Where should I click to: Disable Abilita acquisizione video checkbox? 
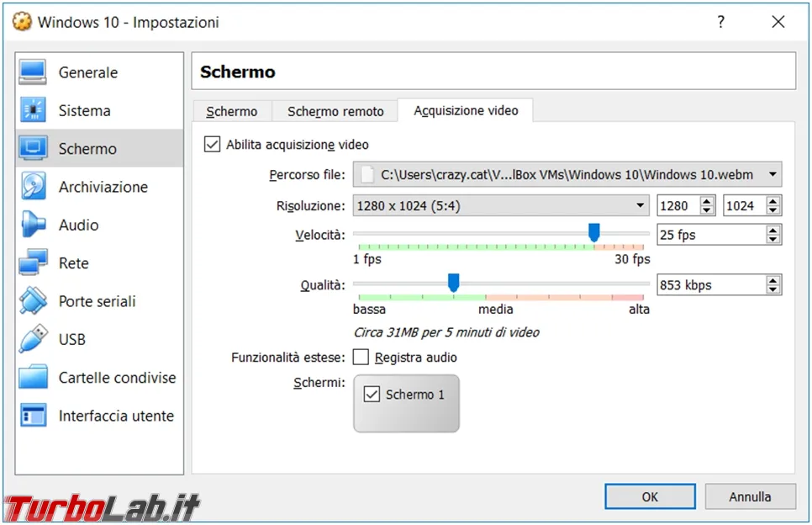(213, 144)
